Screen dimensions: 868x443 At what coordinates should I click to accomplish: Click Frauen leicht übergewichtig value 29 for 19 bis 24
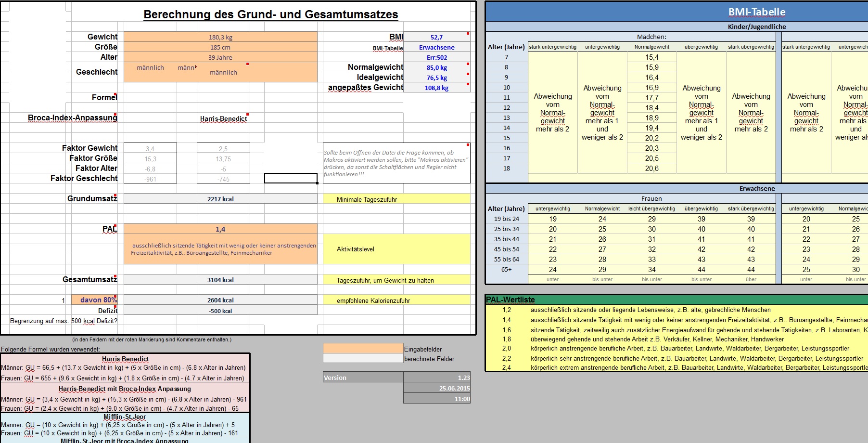(x=652, y=219)
